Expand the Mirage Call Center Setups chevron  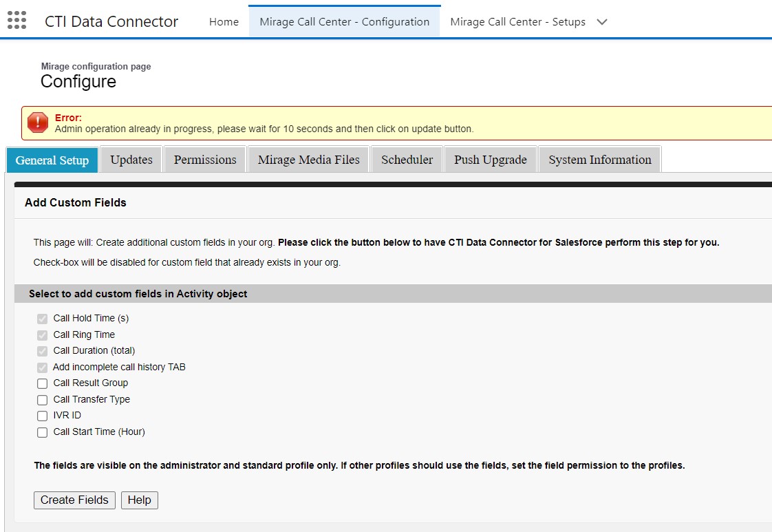[601, 21]
